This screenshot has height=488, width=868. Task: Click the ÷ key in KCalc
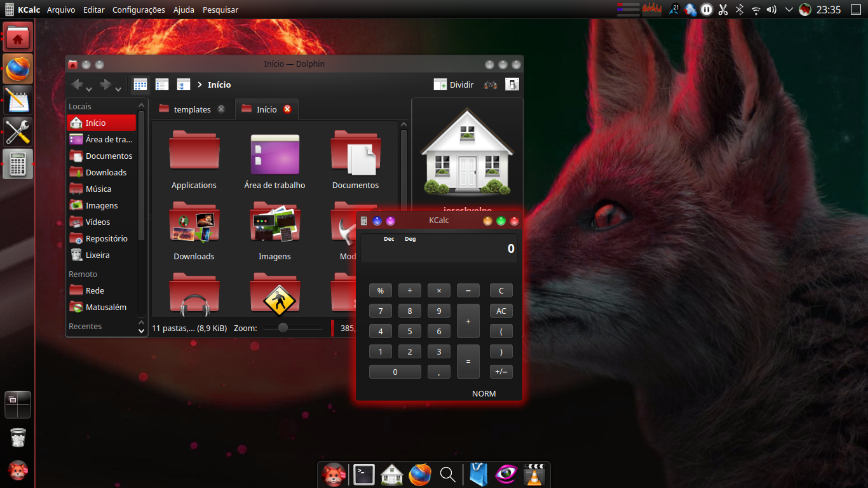coord(410,290)
